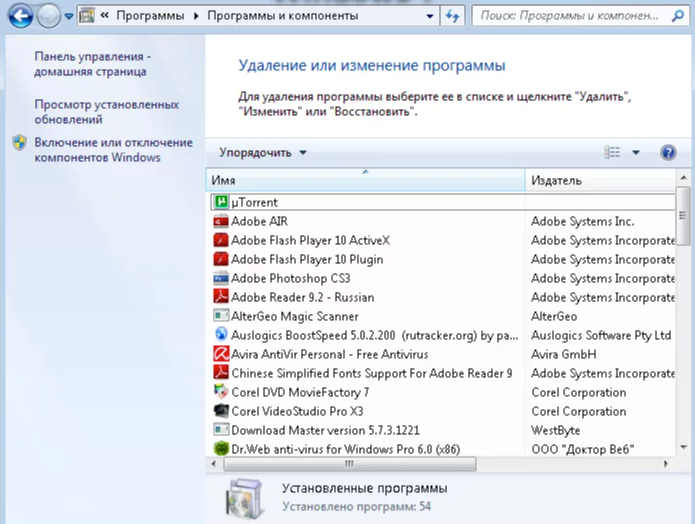Click the Программы breadcrumb in address bar
The height and width of the screenshot is (524, 695).
[150, 16]
